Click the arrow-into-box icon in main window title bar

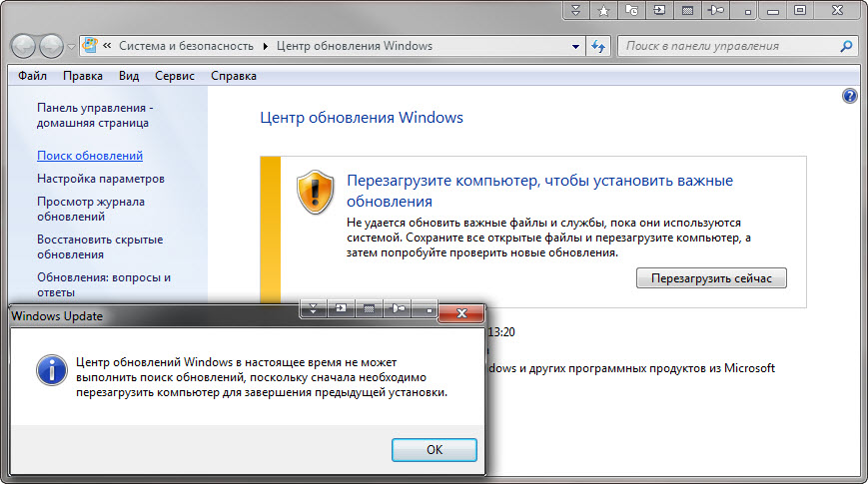(659, 11)
